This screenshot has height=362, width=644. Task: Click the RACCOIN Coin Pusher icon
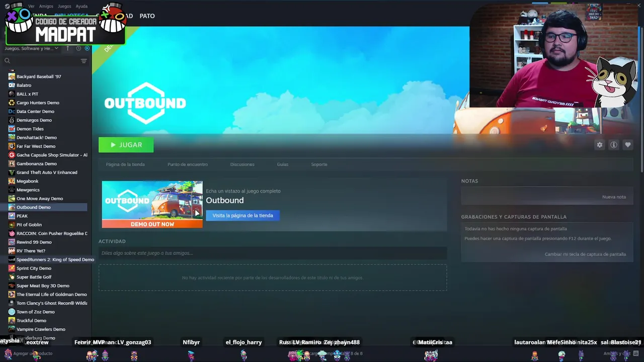(12, 233)
